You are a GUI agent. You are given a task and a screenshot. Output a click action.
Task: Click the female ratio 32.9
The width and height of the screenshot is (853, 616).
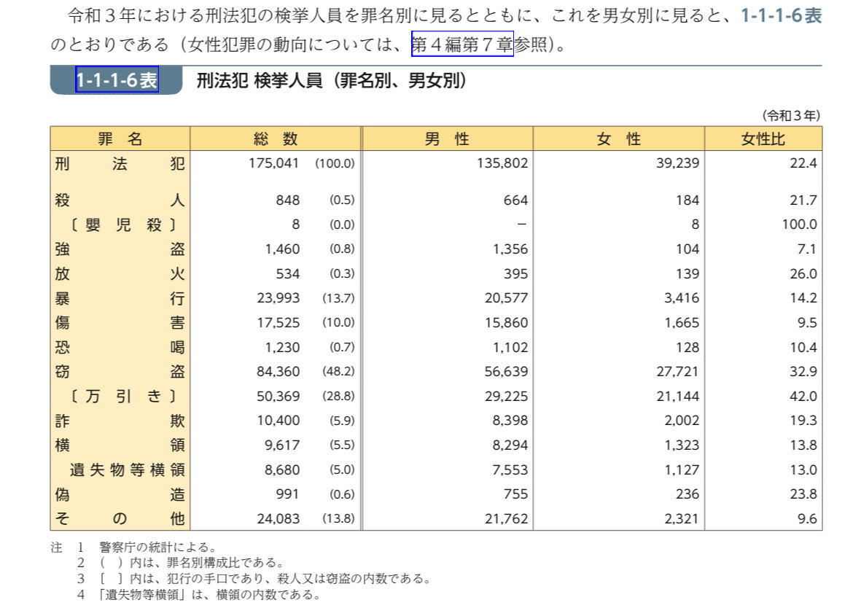pos(803,372)
